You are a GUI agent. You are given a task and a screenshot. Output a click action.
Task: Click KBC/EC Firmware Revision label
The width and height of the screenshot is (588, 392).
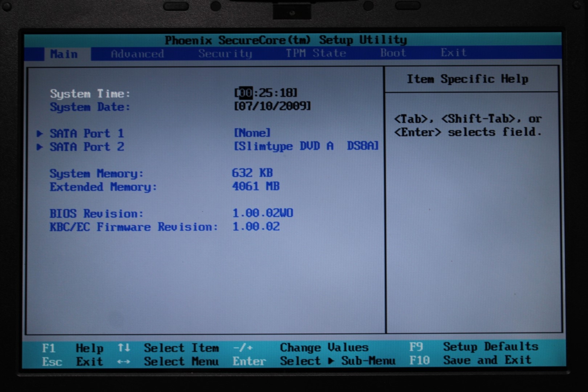134,227
